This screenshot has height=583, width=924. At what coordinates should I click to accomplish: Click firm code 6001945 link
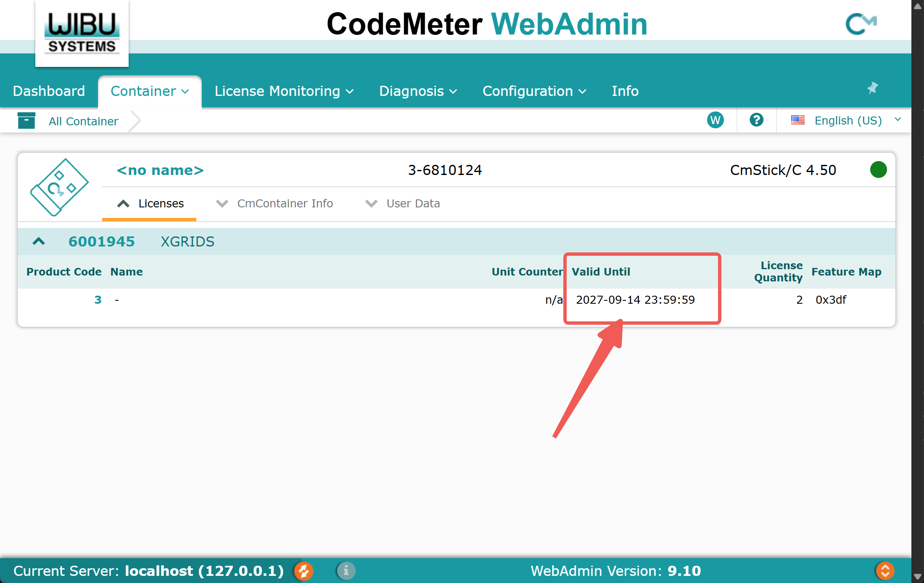[101, 242]
